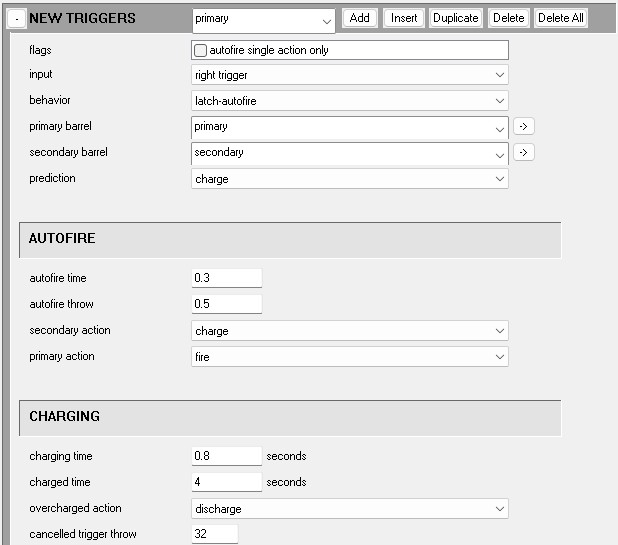
Task: Click the Insert button
Action: (404, 18)
